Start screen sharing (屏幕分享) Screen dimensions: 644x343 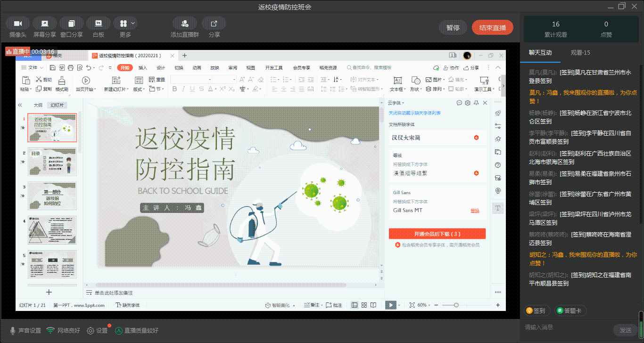pyautogui.click(x=45, y=24)
